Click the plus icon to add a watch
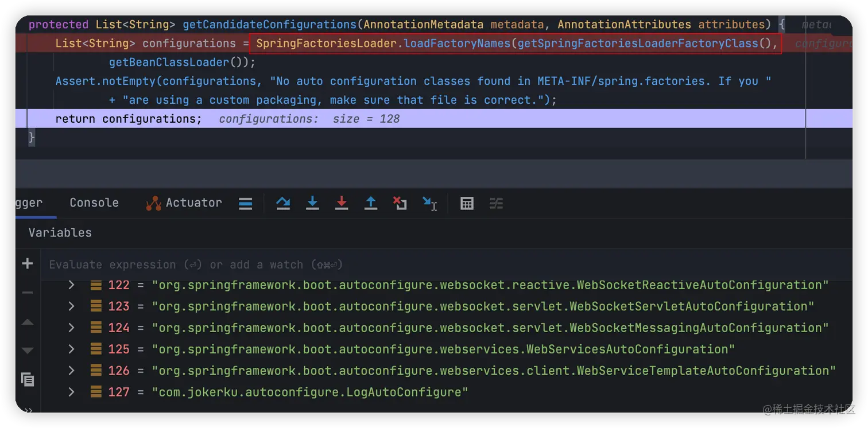Viewport: 868px width, 428px height. tap(27, 263)
